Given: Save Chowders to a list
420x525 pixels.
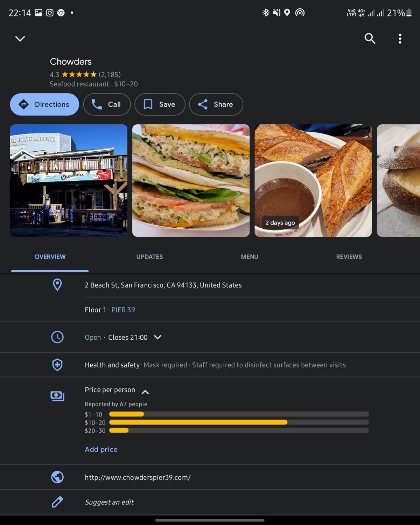Looking at the screenshot, I should pos(160,104).
